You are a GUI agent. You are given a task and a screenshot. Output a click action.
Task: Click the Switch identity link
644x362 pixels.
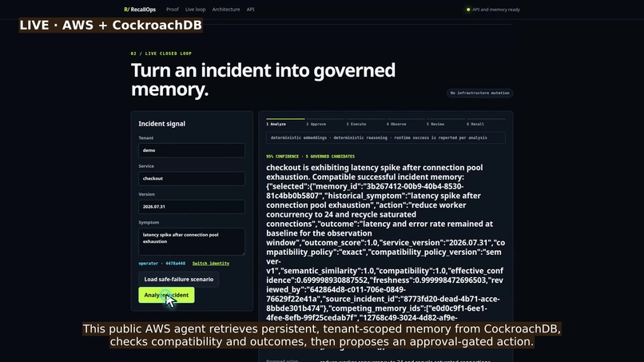point(211,264)
